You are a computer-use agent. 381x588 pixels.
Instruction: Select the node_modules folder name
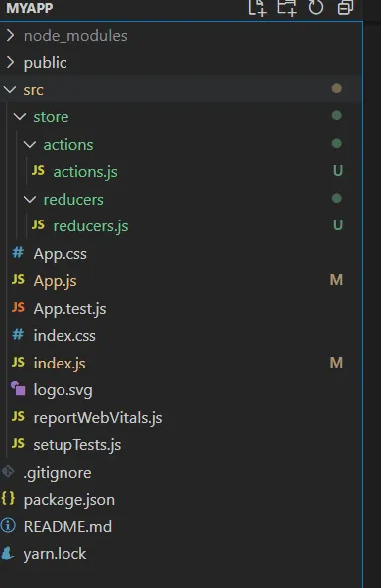[75, 36]
